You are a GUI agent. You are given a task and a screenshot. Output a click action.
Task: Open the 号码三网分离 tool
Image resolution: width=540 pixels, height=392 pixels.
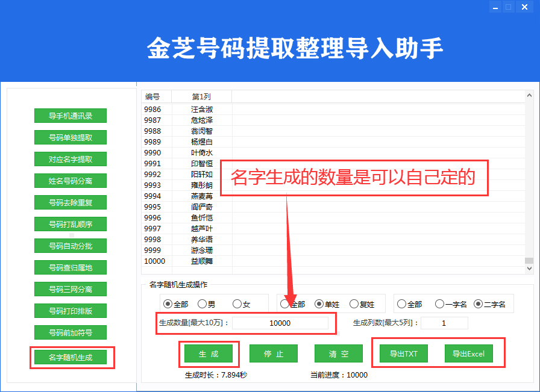coord(71,288)
